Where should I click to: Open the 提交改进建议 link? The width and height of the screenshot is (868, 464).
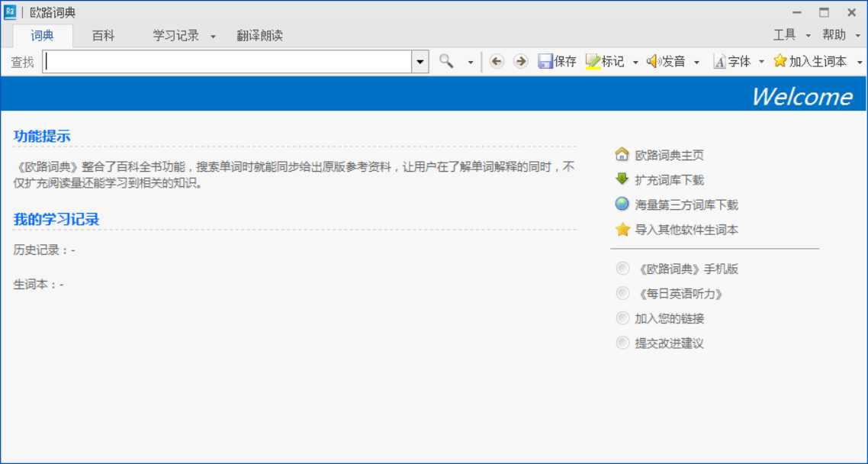coord(669,343)
